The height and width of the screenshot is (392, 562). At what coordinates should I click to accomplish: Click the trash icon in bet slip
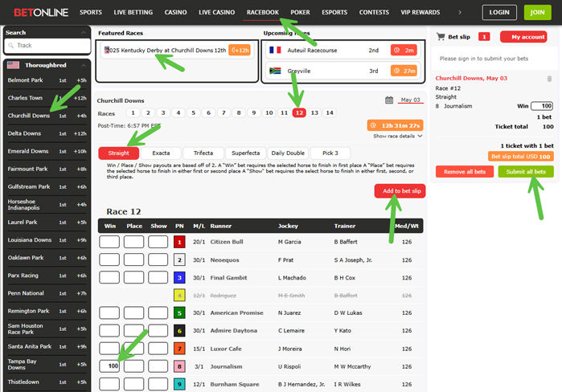549,79
